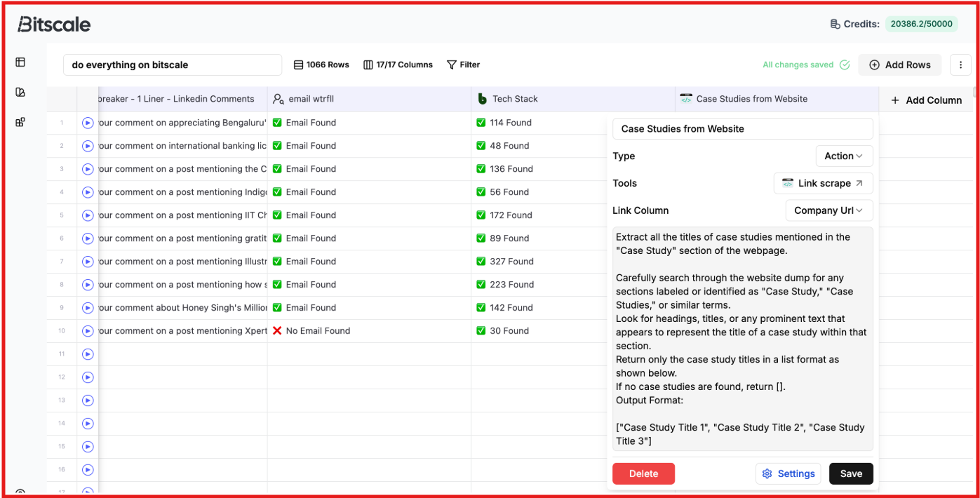Run row 4 with its play icon
The image size is (980, 498).
coord(88,192)
